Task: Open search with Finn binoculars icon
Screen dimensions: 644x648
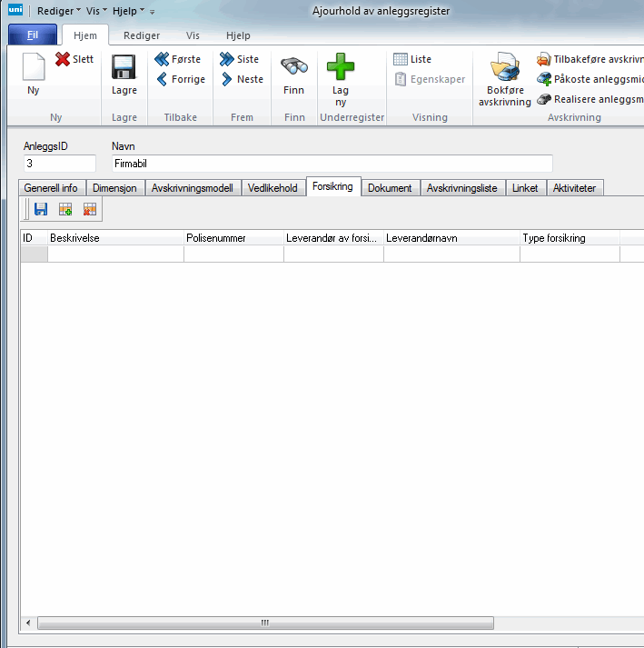Action: click(x=294, y=69)
